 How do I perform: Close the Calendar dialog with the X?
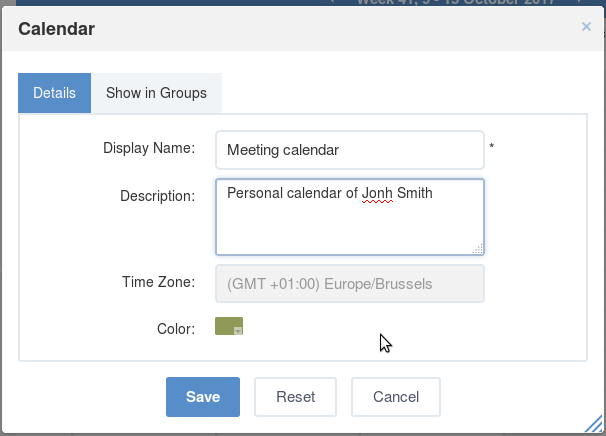tap(586, 27)
